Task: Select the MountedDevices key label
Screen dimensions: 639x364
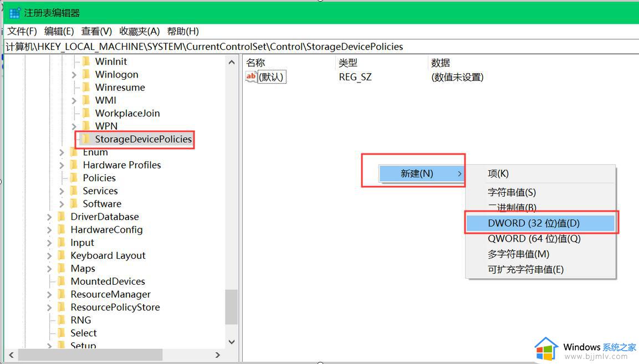Action: click(108, 281)
